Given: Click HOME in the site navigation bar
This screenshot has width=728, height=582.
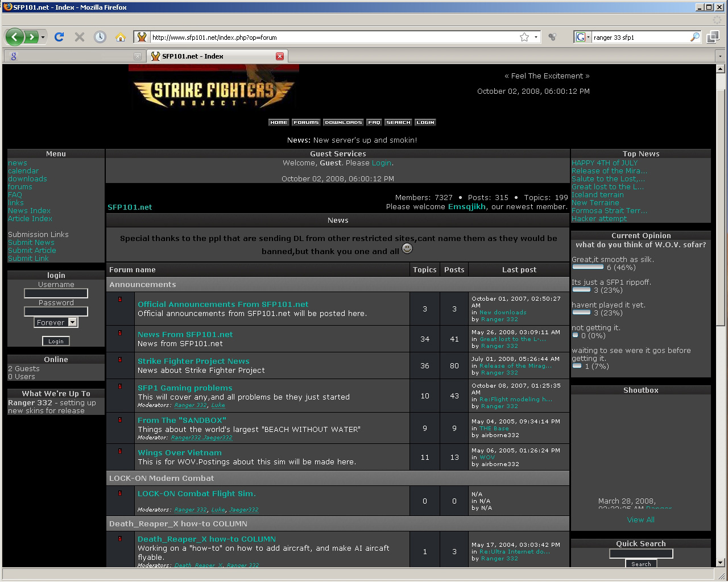Looking at the screenshot, I should click(279, 122).
